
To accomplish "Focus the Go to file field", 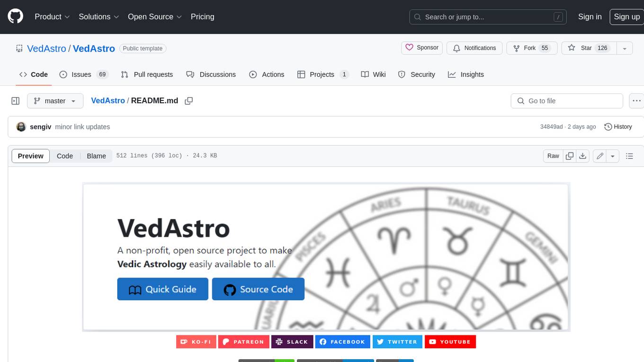I will tap(567, 101).
